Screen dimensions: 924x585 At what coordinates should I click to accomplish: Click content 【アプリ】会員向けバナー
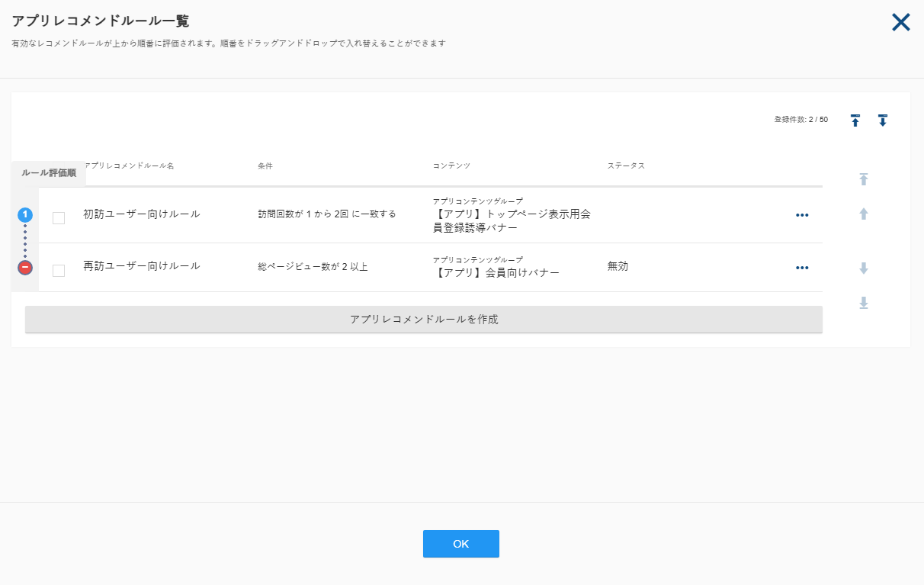[496, 272]
